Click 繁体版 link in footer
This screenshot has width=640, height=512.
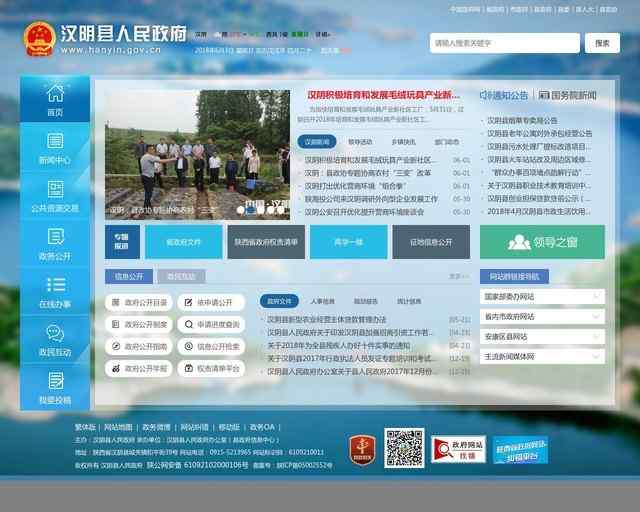[85, 427]
